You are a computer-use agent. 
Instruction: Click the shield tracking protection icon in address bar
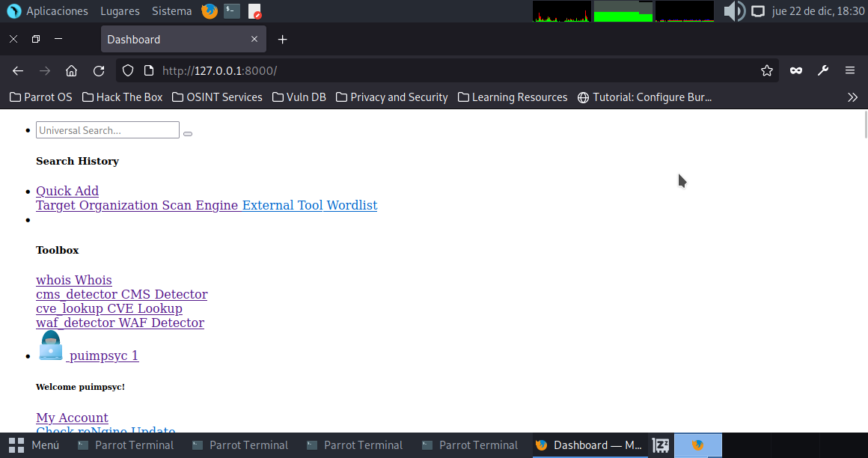coord(128,70)
